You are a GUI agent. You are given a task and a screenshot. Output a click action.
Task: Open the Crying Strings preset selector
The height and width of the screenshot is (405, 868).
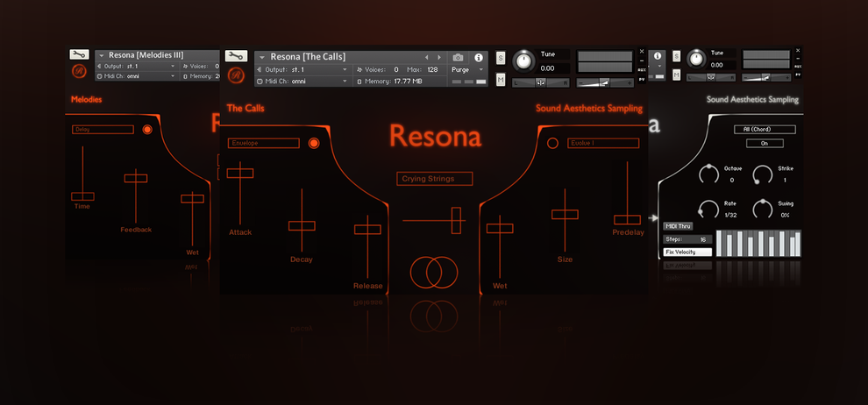click(x=435, y=179)
